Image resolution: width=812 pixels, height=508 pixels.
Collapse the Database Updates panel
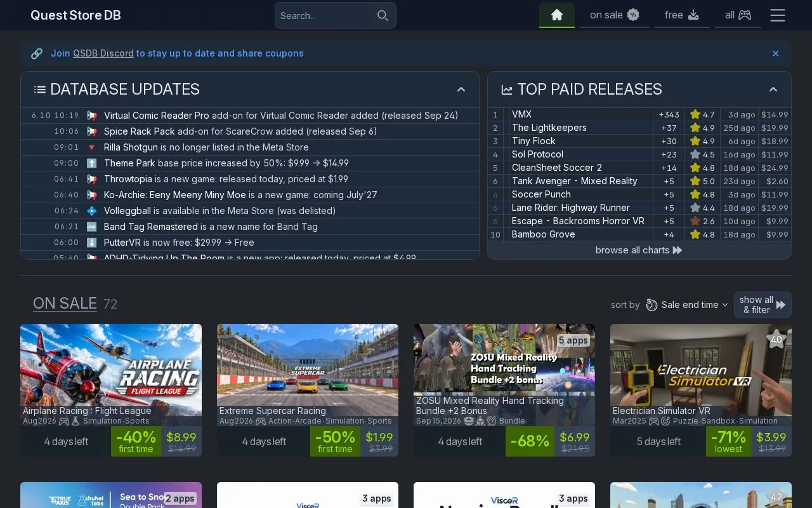(461, 90)
